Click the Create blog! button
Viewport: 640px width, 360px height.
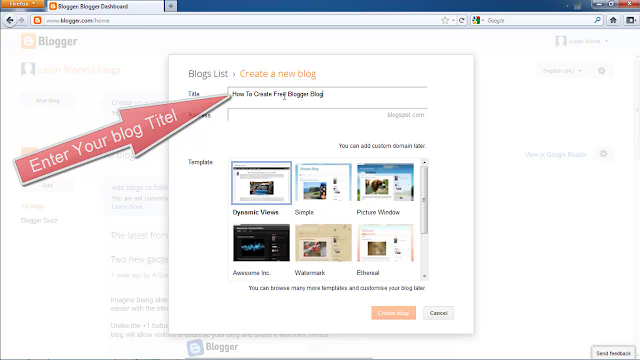(393, 313)
